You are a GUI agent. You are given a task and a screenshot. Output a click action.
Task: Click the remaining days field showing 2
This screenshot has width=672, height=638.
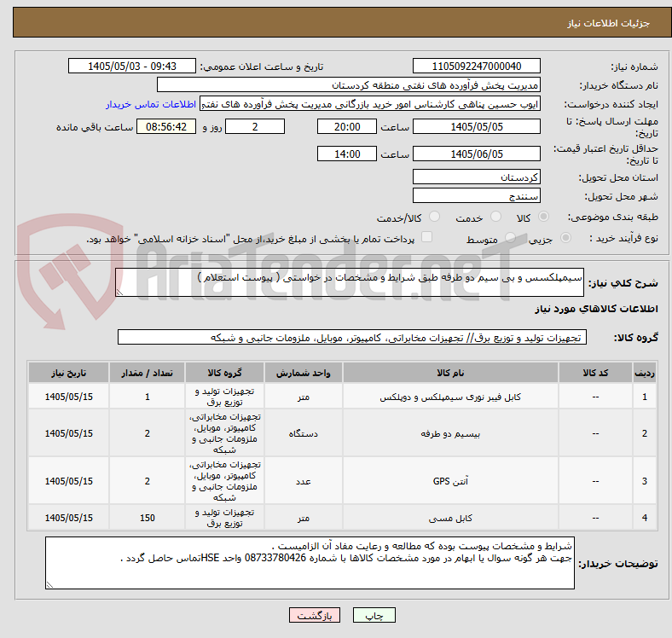click(255, 127)
